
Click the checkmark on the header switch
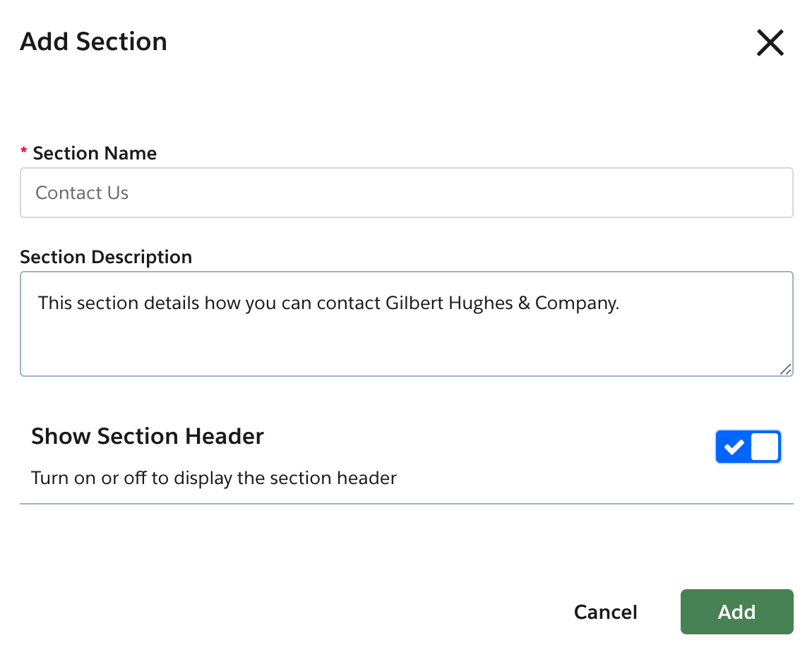tap(736, 446)
